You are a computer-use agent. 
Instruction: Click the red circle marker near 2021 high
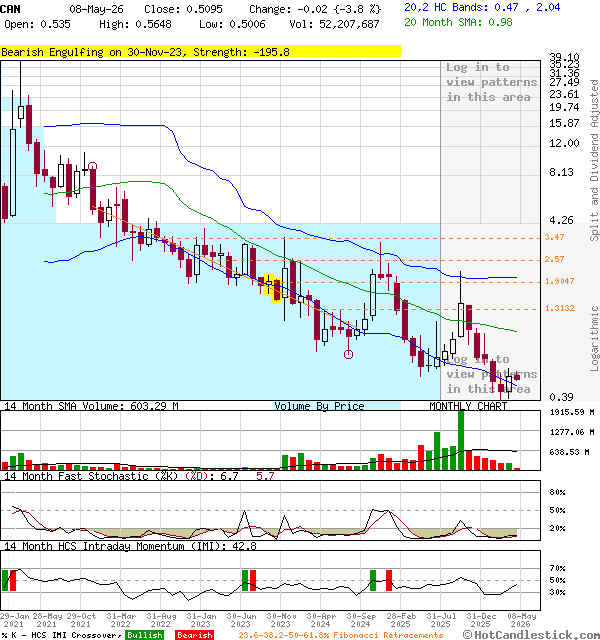coord(93,166)
